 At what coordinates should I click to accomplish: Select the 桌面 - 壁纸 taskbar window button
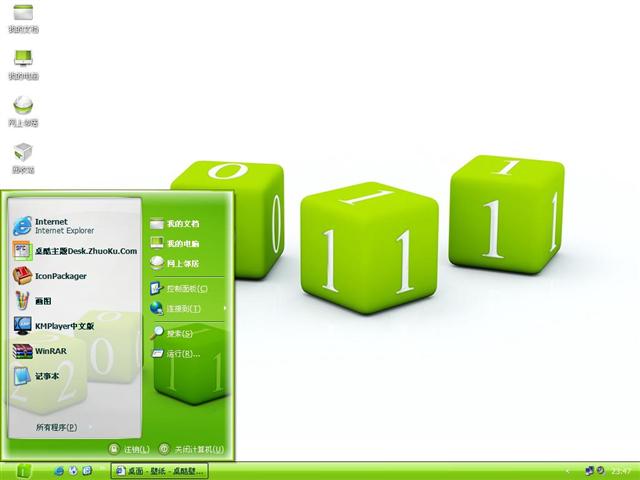[x=160, y=471]
